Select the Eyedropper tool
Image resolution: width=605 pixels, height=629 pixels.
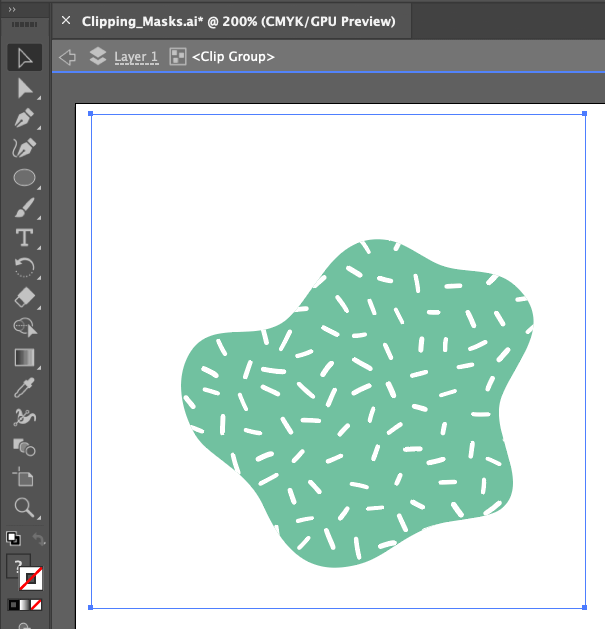click(x=24, y=388)
